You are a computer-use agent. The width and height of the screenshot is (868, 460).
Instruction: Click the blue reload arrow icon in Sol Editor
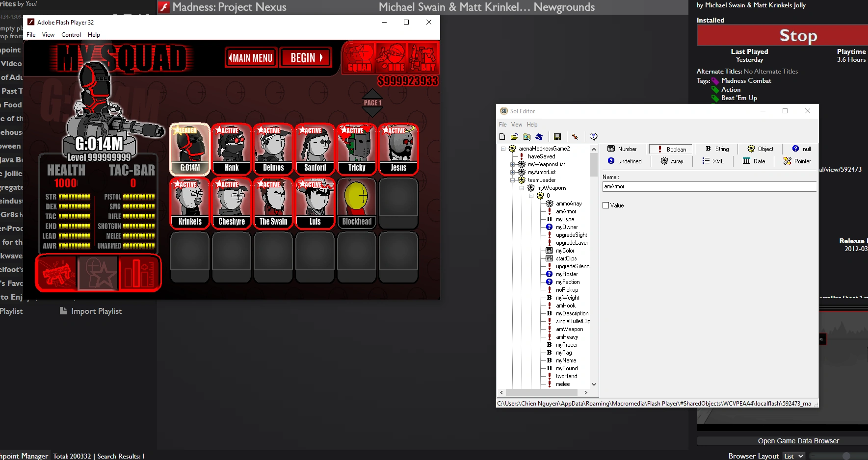click(x=539, y=137)
